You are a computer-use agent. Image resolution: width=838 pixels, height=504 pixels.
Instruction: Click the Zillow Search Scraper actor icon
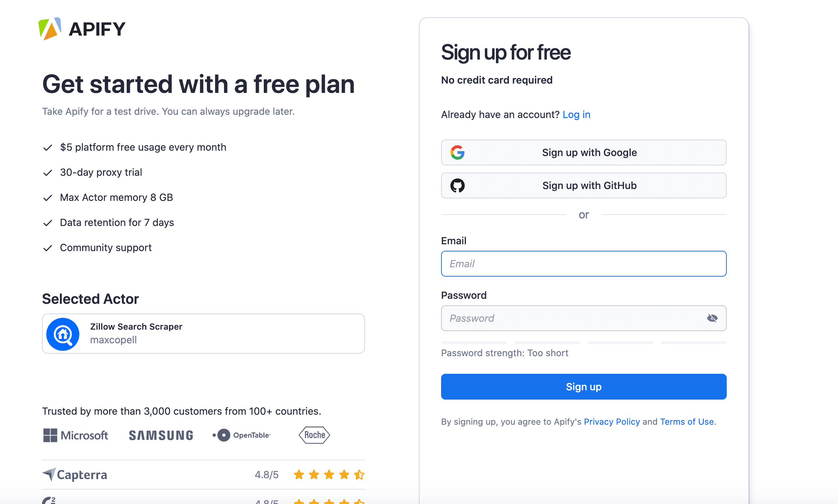tap(63, 334)
